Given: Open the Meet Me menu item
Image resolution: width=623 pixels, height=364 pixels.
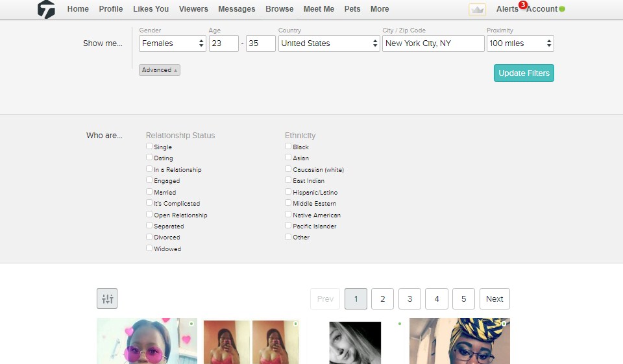Looking at the screenshot, I should [319, 9].
